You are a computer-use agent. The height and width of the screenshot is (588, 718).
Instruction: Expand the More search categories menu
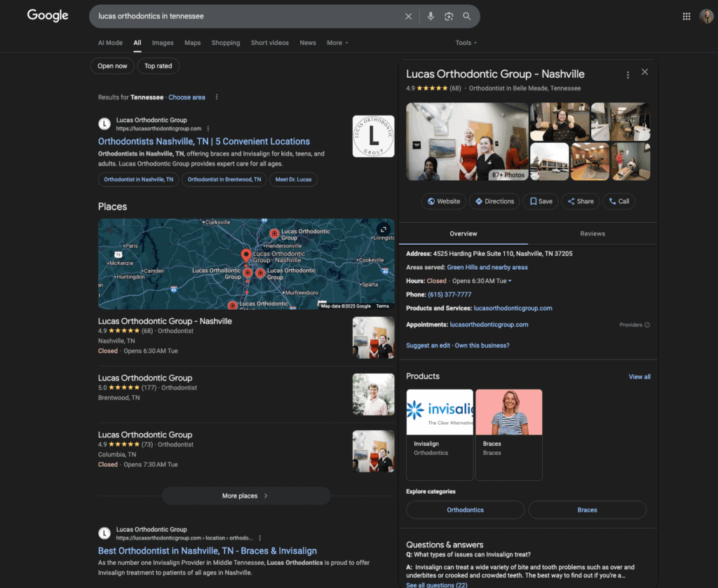(337, 43)
